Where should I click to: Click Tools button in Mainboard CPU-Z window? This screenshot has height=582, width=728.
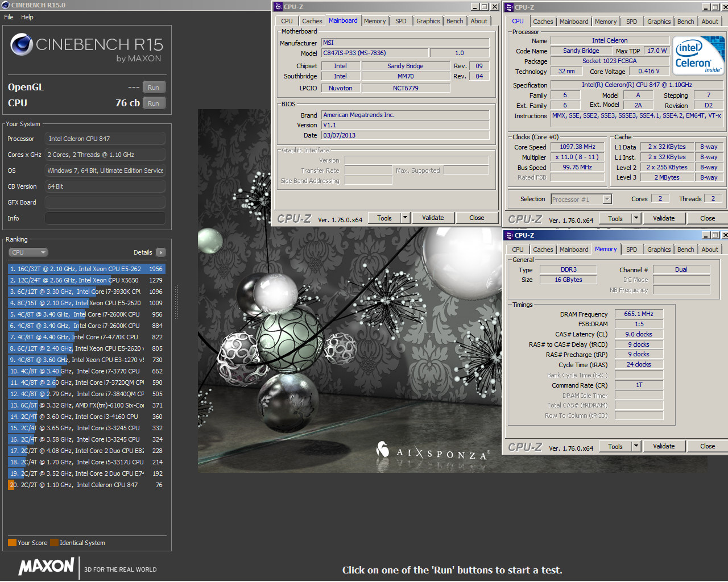pyautogui.click(x=384, y=218)
